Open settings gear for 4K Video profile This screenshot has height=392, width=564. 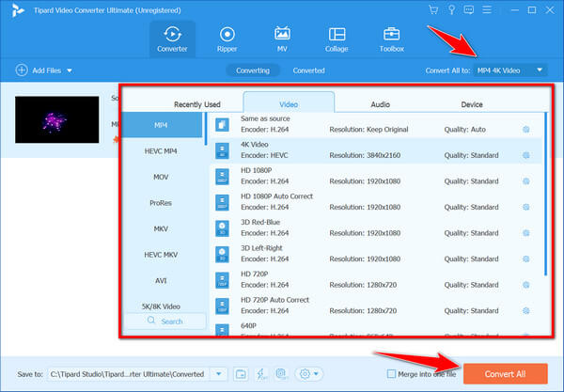coord(525,155)
